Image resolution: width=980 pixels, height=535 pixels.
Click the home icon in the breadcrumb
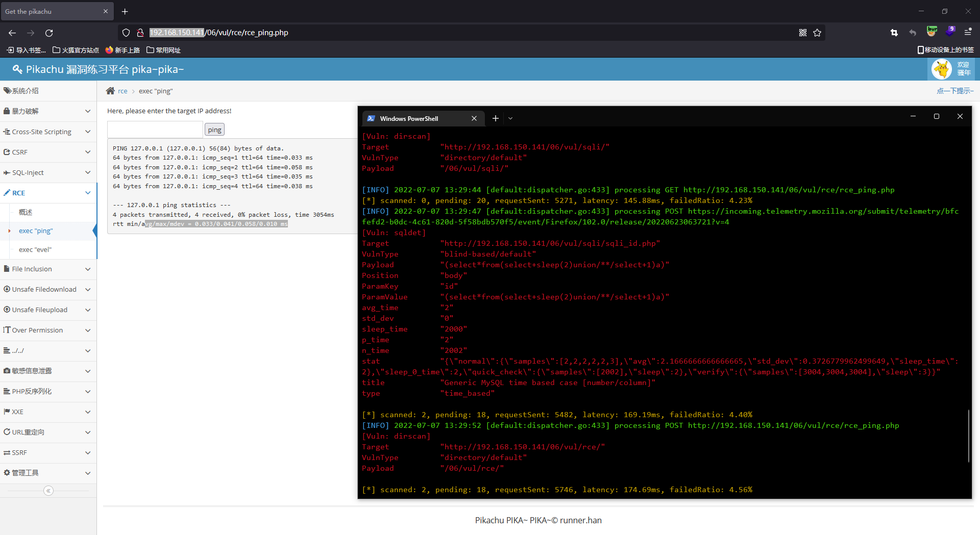click(110, 91)
